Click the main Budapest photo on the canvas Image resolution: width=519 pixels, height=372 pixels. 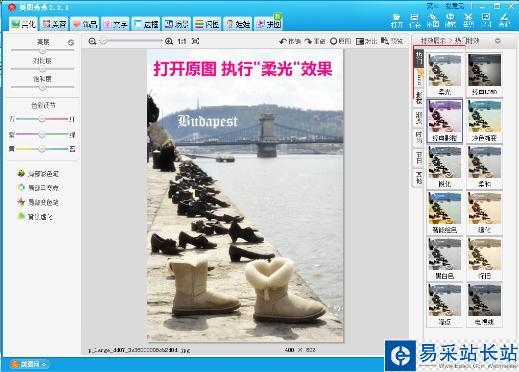245,196
